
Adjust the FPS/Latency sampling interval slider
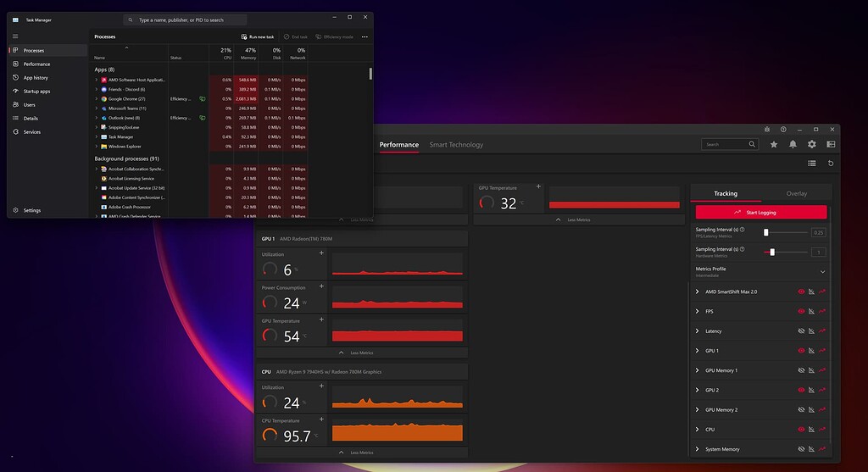(785, 232)
